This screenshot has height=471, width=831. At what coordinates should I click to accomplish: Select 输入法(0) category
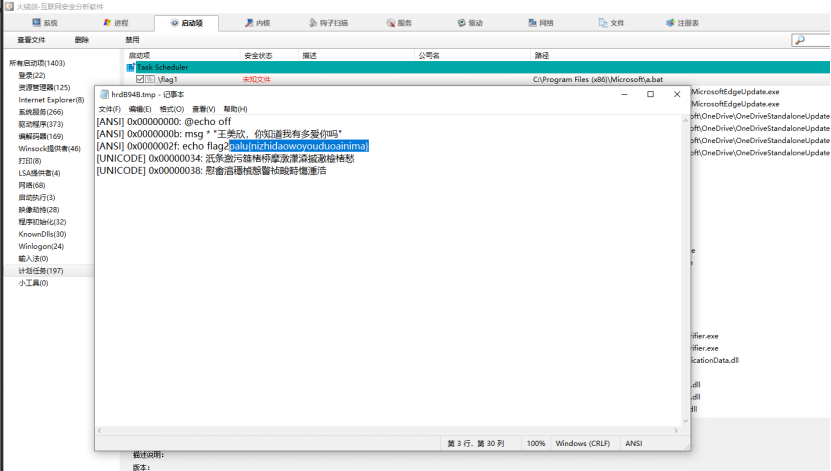pyautogui.click(x=33, y=258)
